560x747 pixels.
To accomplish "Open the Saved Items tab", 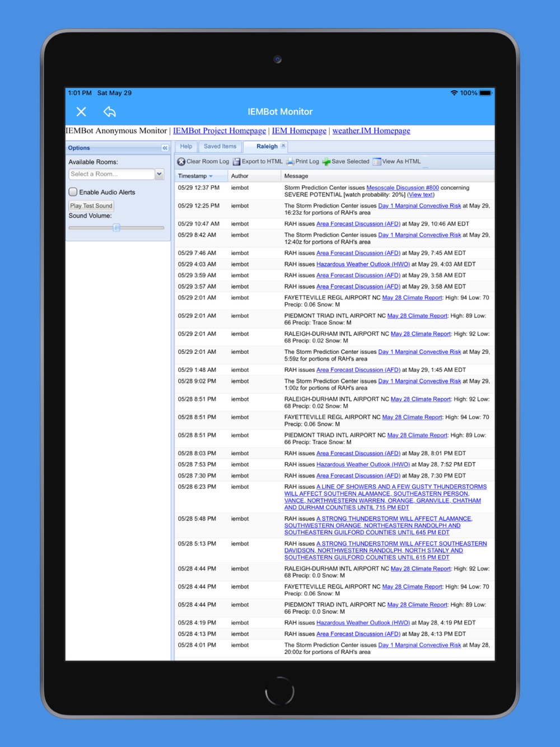I will coord(220,147).
